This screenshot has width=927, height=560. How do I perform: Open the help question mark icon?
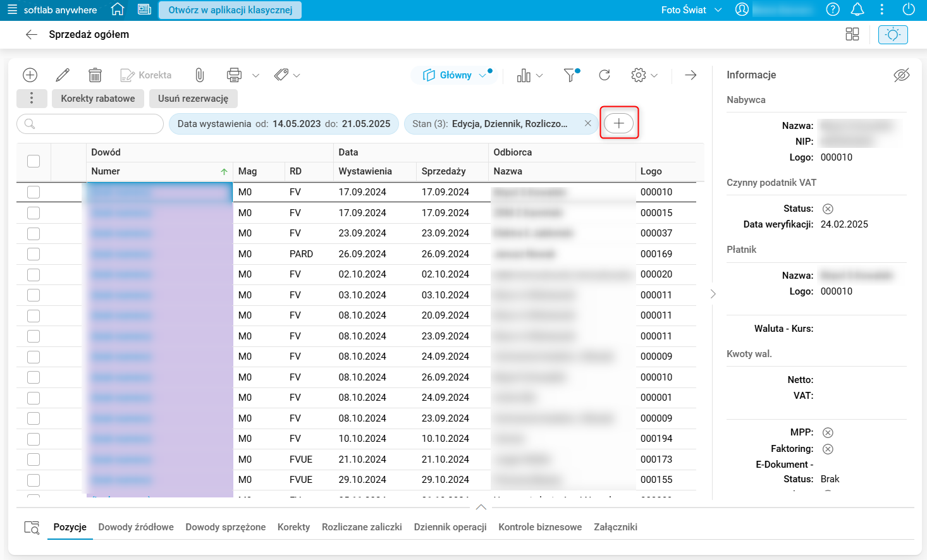(833, 9)
